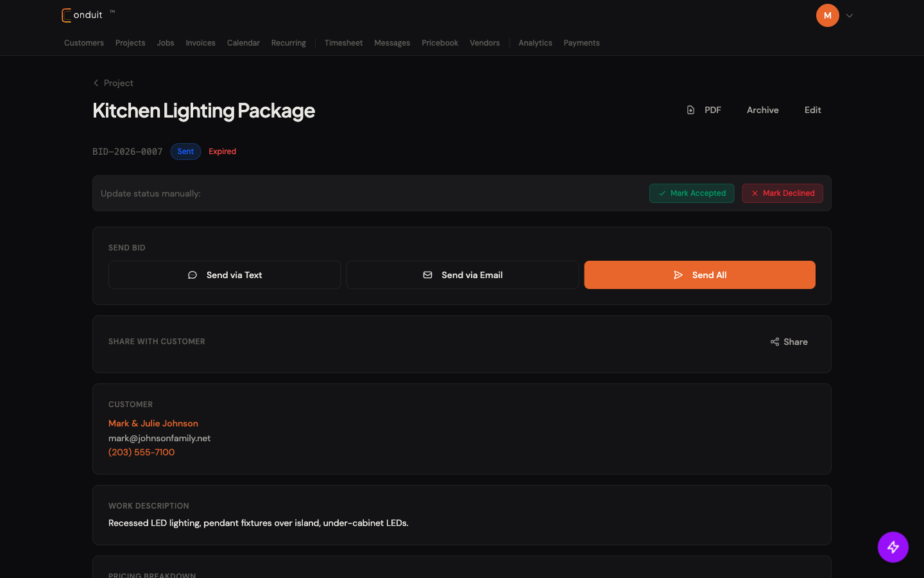Viewport: 924px width, 578px height.
Task: Expand the account menu chevron
Action: point(850,15)
